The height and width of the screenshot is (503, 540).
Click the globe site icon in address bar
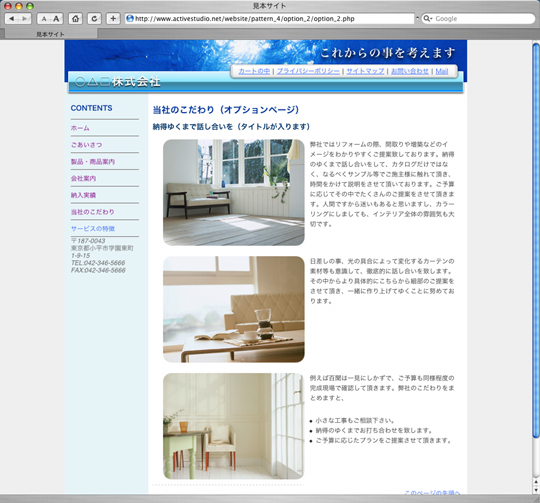pyautogui.click(x=130, y=19)
